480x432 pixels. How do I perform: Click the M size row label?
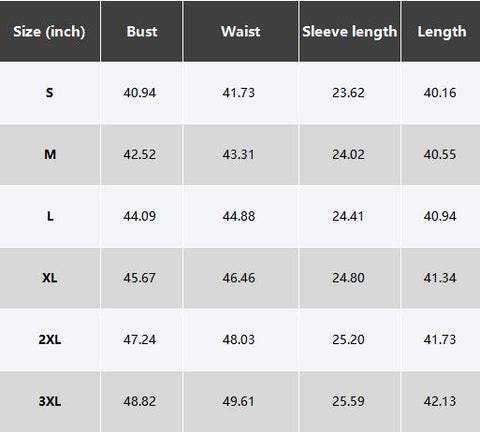click(50, 154)
